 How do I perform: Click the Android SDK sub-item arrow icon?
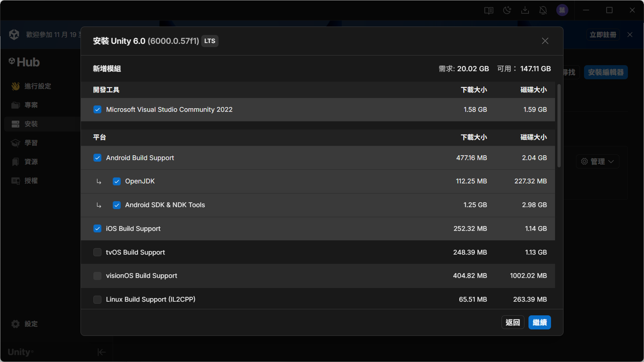coord(99,206)
